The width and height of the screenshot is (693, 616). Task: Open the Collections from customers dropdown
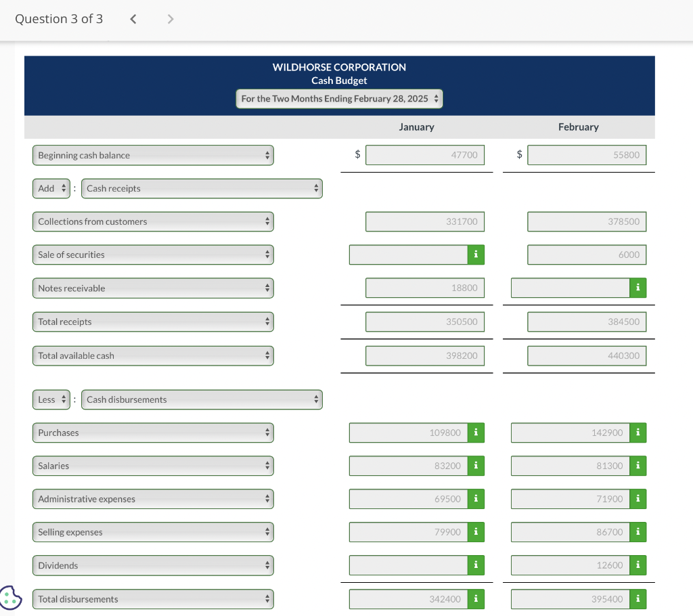153,221
